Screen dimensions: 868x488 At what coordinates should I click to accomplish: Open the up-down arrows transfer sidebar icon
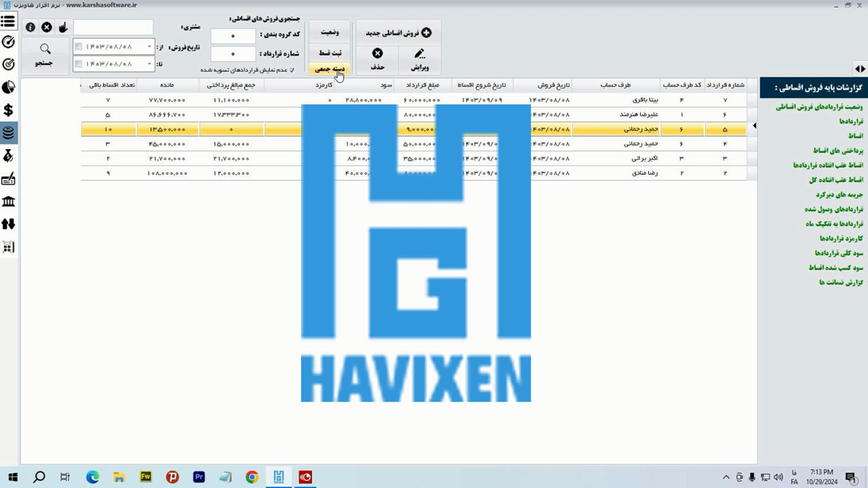click(x=8, y=224)
